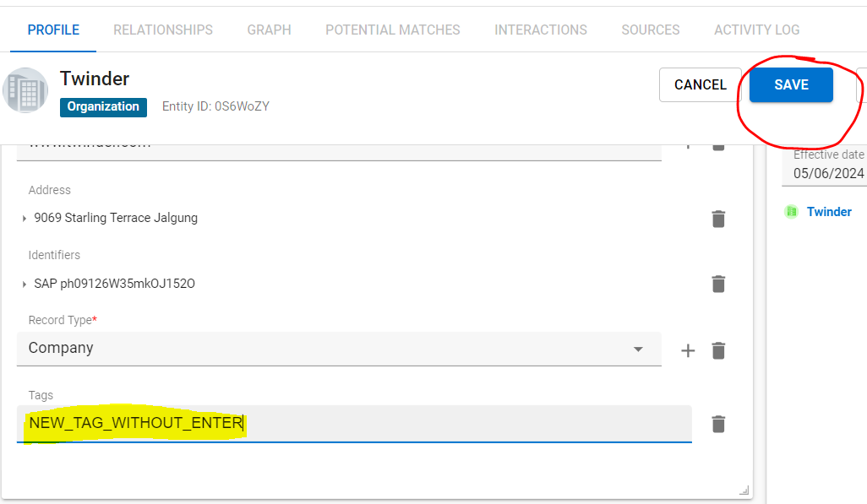Open the Record Type Company dropdown
Viewport: 867px width, 504px height.
[638, 349]
